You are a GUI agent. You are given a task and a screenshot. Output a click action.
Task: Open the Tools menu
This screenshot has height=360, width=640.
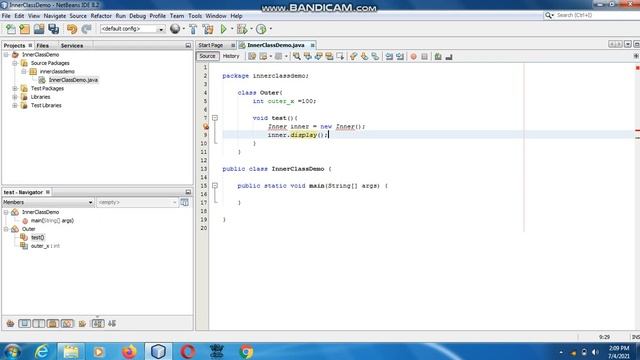pos(195,16)
